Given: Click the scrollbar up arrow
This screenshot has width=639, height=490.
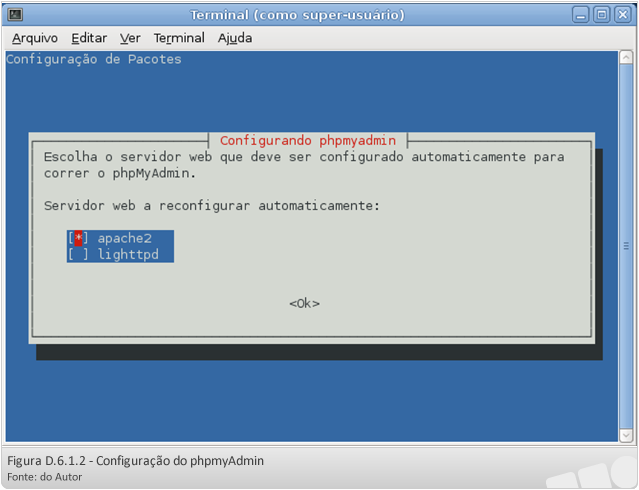Looking at the screenshot, I should 626,57.
